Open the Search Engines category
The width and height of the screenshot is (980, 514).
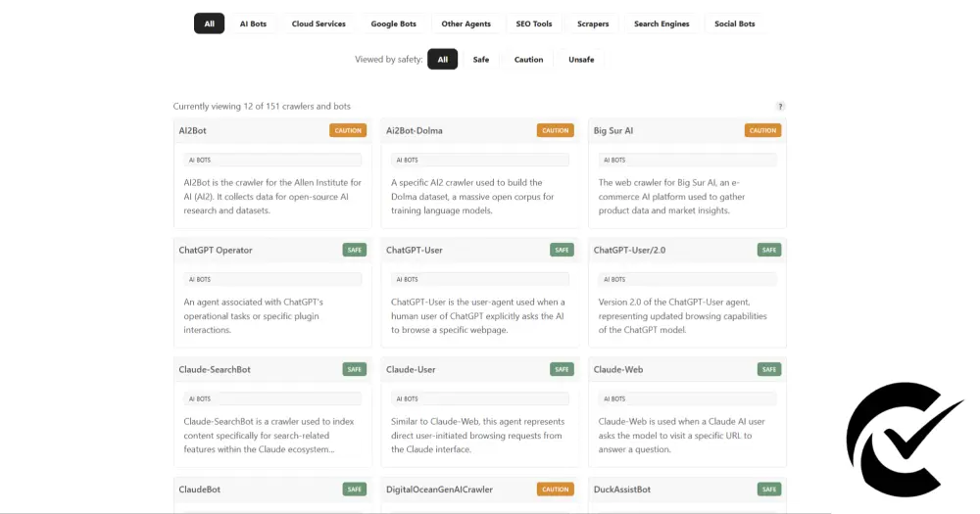click(661, 23)
